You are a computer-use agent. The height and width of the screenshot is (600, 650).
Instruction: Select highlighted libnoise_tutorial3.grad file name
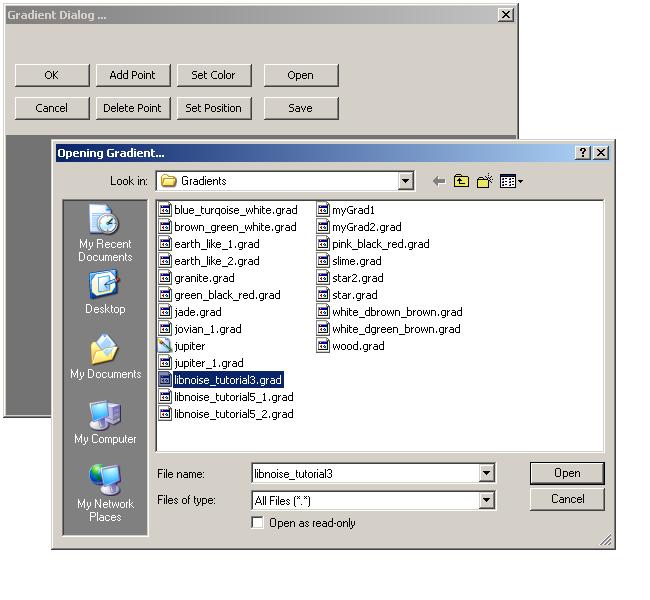pos(228,380)
